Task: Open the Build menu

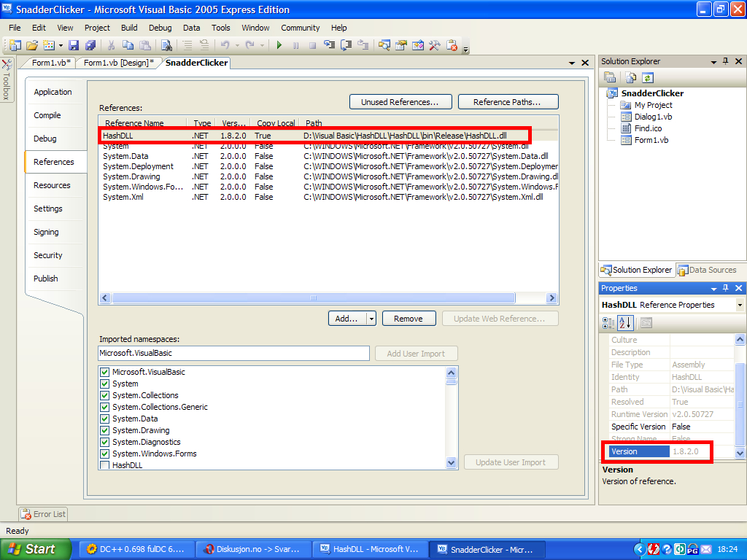Action: [x=129, y=28]
